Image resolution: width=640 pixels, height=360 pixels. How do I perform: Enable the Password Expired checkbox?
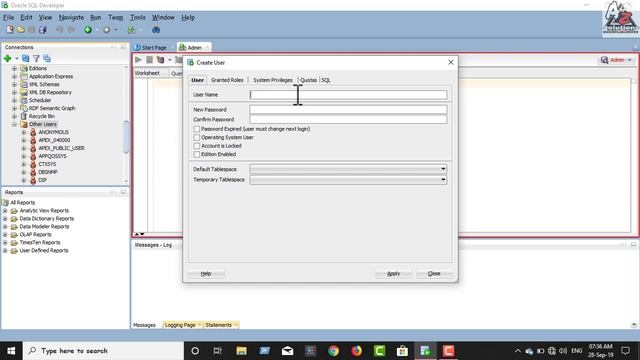coord(197,129)
